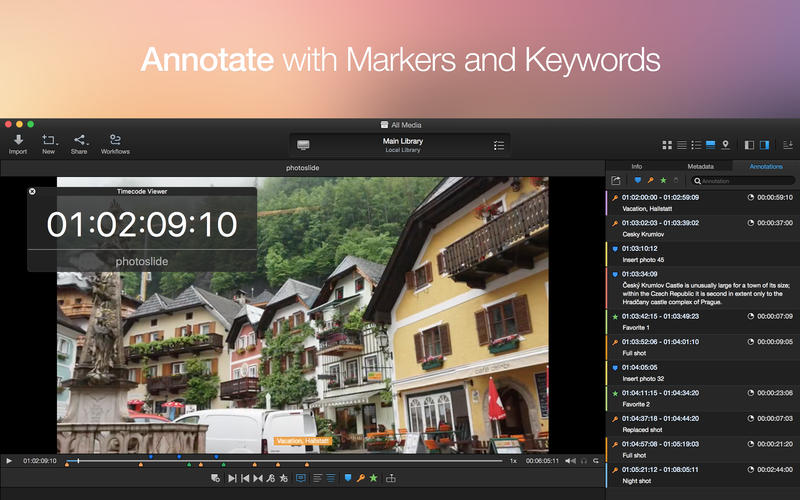Open the Workflows tool
The image size is (800, 500).
point(115,144)
